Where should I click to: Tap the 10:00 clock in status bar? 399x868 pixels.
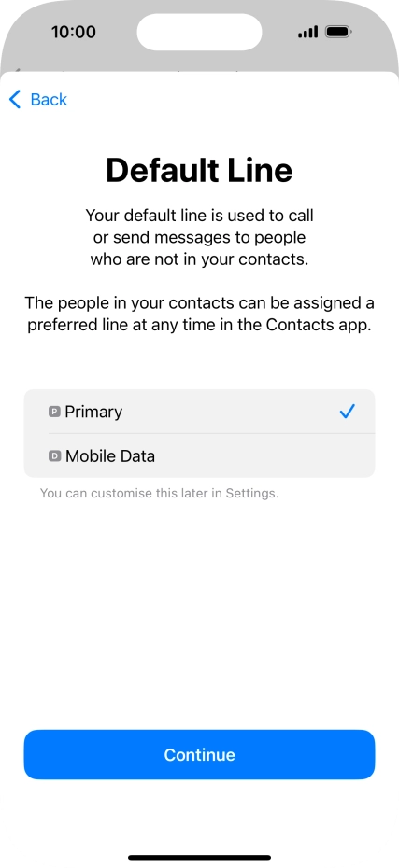tap(74, 32)
